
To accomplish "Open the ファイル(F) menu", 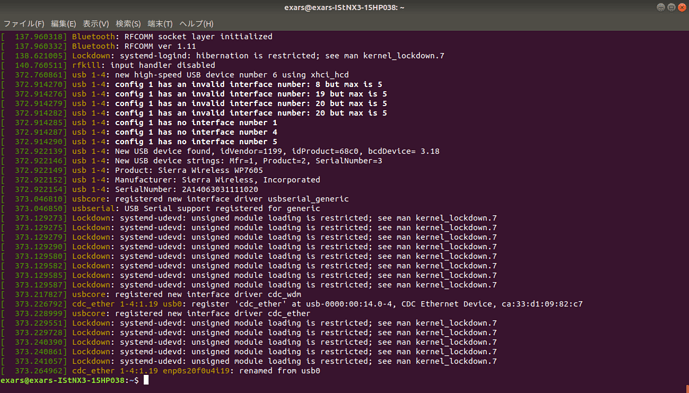I will (24, 24).
